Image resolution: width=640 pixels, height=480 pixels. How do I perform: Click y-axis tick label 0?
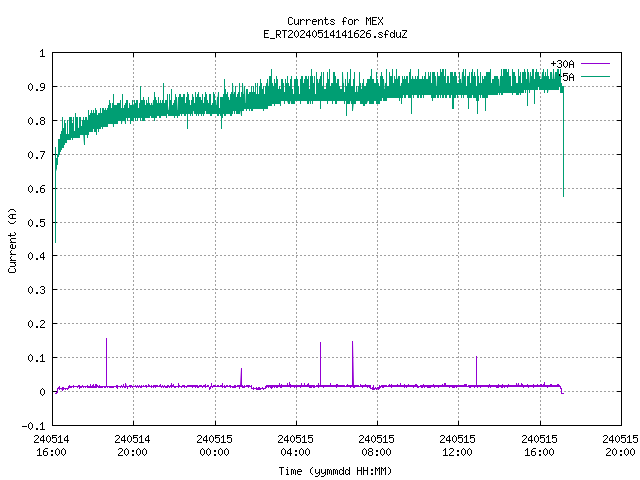pos(42,392)
